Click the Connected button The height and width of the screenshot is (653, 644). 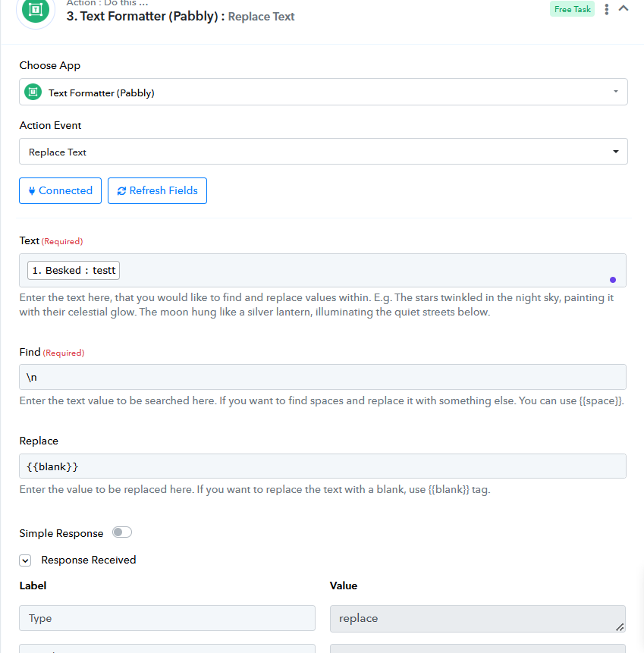[61, 190]
